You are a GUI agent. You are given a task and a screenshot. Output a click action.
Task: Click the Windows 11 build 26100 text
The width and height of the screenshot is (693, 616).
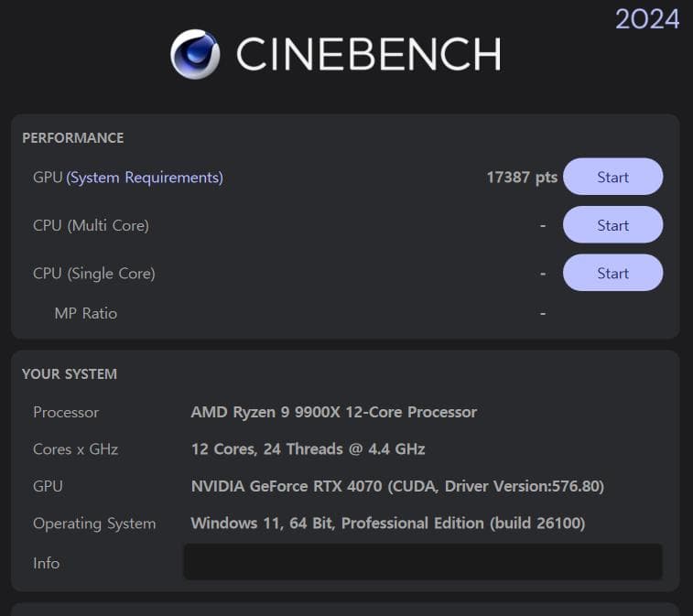click(387, 524)
